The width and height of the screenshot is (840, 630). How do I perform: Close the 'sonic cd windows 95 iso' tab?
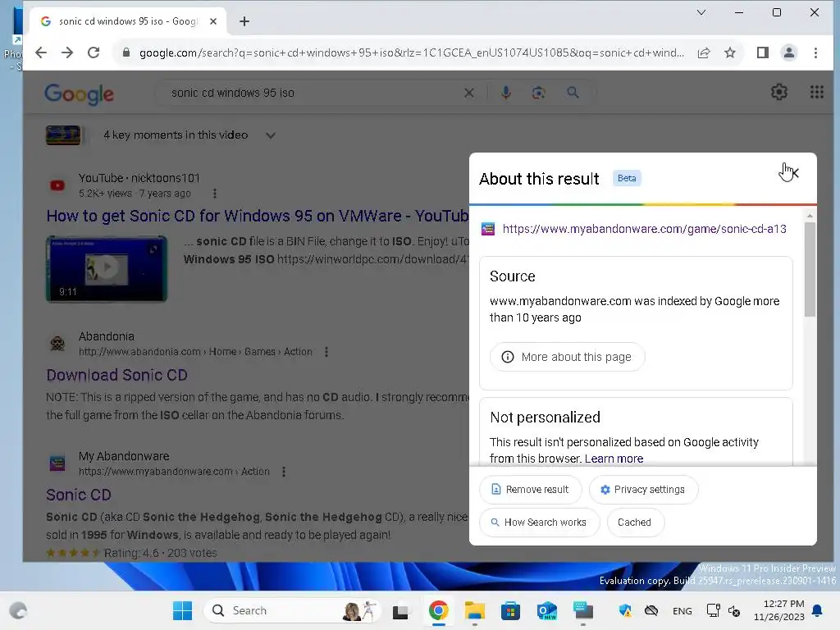point(213,21)
